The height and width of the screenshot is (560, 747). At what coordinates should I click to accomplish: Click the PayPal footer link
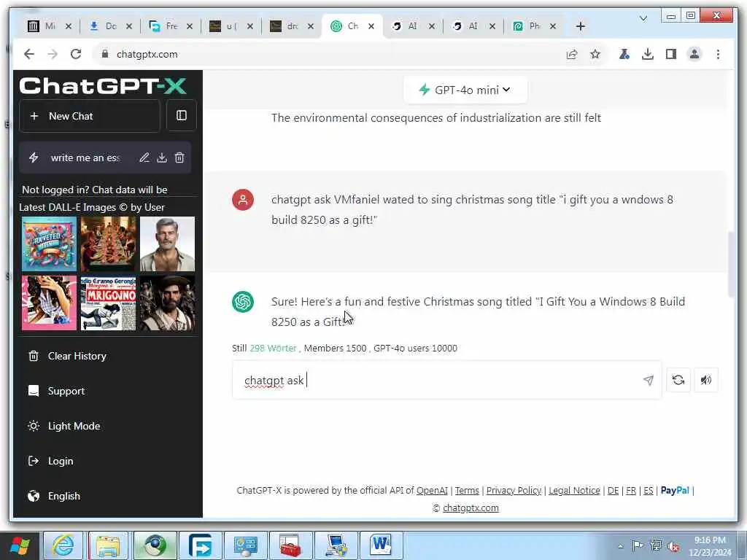(x=675, y=491)
